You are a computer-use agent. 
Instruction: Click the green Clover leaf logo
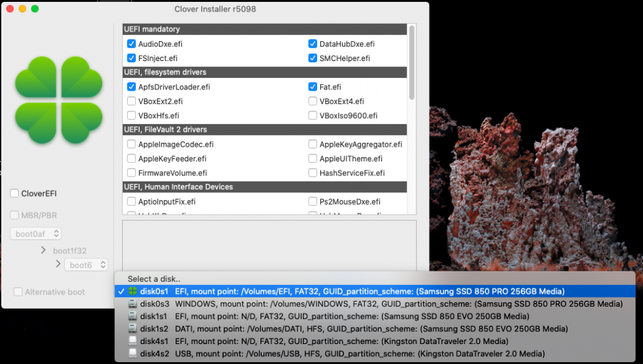click(59, 100)
